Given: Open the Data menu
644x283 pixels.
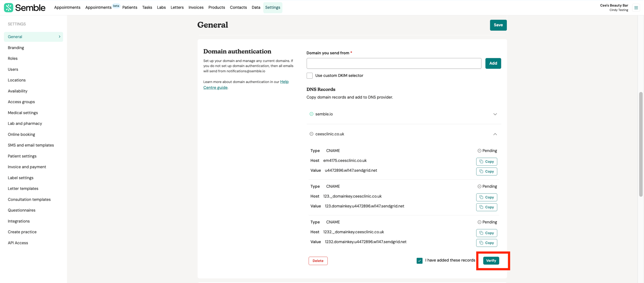Looking at the screenshot, I should (x=256, y=8).
